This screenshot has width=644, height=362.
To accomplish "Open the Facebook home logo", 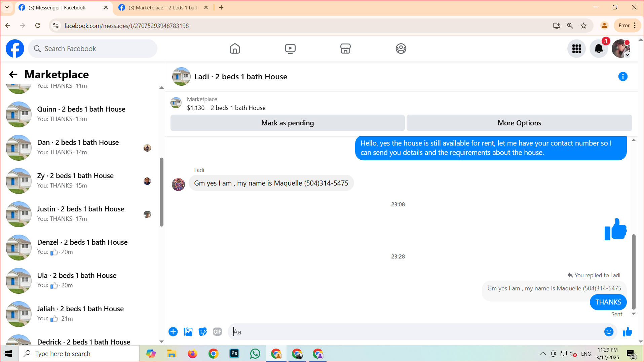I will (x=15, y=49).
